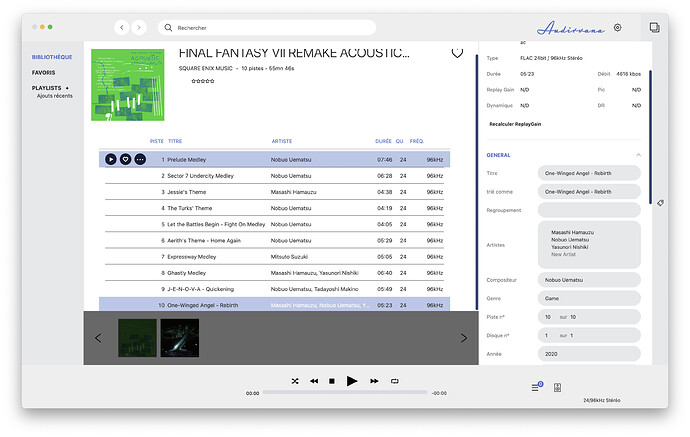Screen dimensions: 690x437
Task: Add a New Artist in the Artistes box
Action: 563,254
